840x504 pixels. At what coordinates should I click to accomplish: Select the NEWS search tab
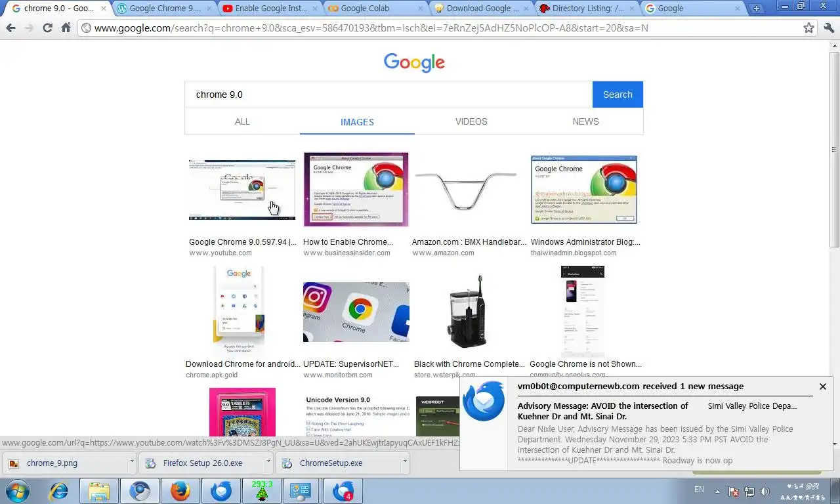[585, 121]
